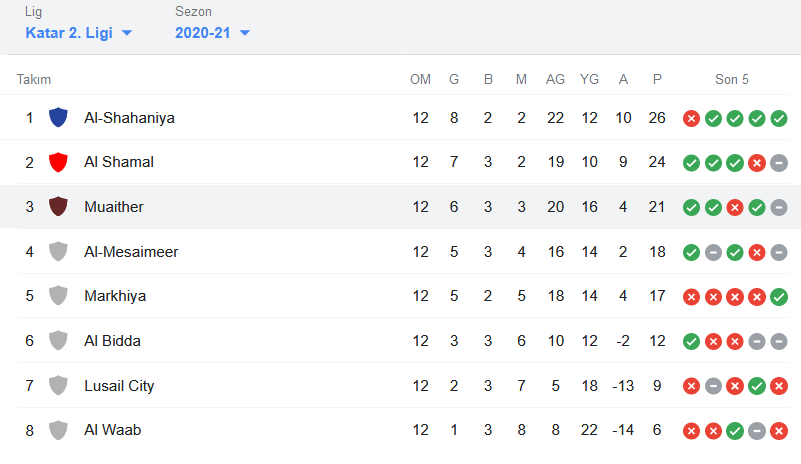
Task: Open the Al-Shahaniya team link
Action: click(129, 118)
